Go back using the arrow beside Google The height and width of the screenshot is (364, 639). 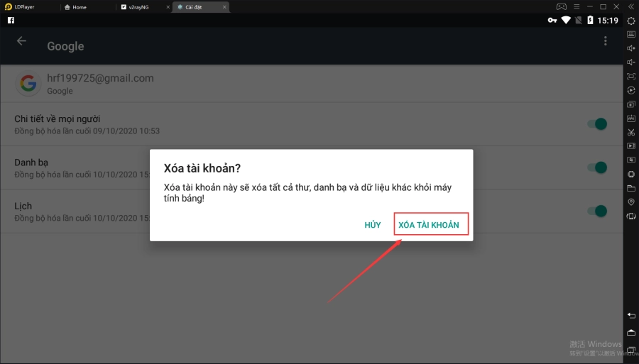[21, 41]
